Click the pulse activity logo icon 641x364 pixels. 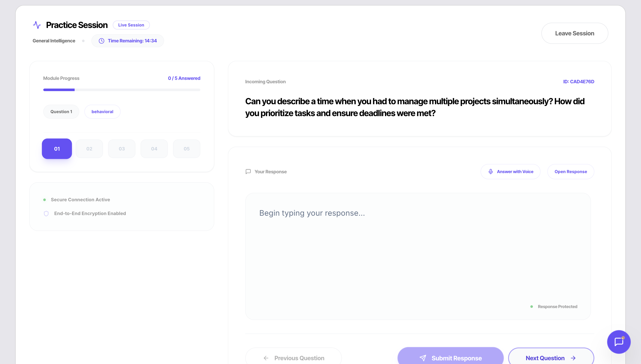coord(37,25)
